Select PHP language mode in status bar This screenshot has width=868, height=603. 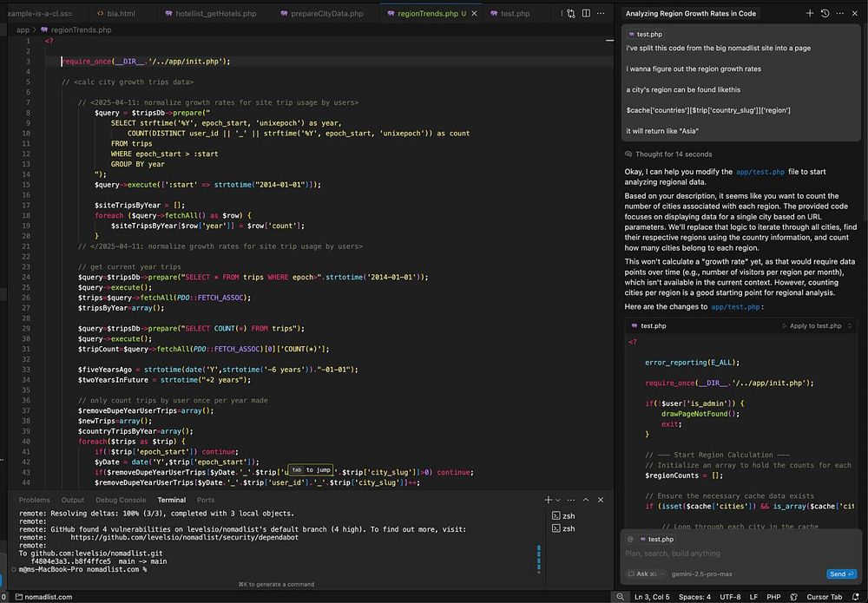click(773, 597)
